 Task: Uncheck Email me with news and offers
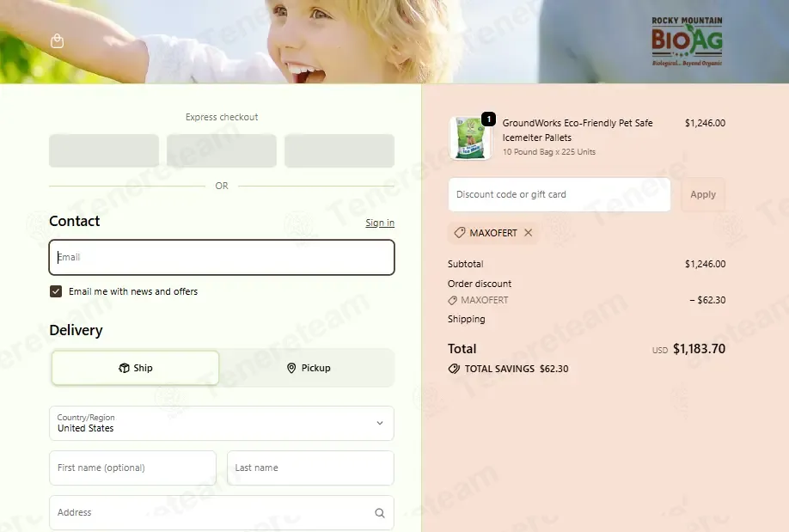(x=56, y=291)
